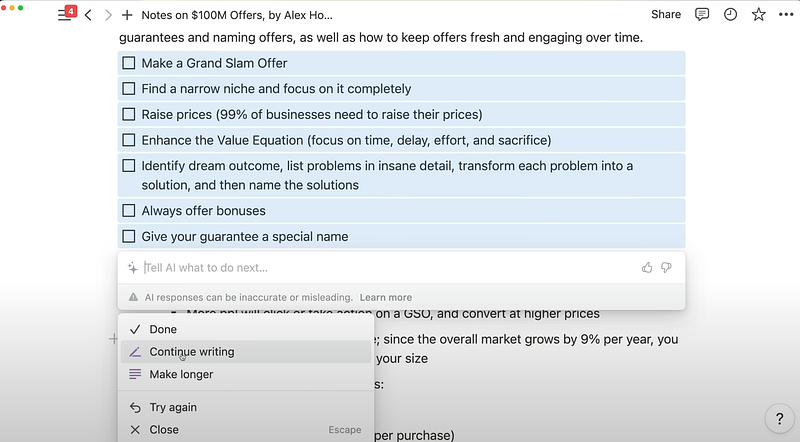The image size is (800, 442).
Task: Check 'Give your guarantee a special name'
Action: click(x=129, y=237)
